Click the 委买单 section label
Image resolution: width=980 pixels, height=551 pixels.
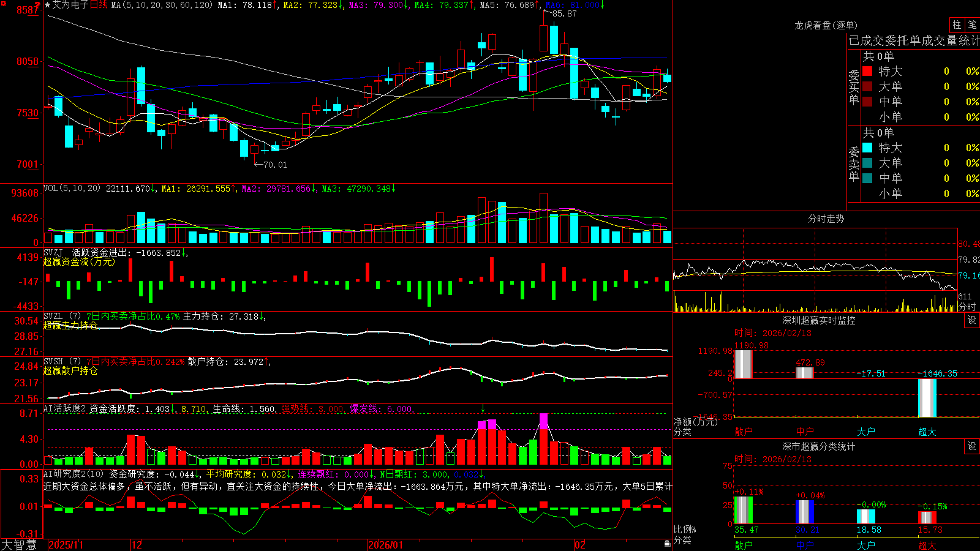[854, 88]
